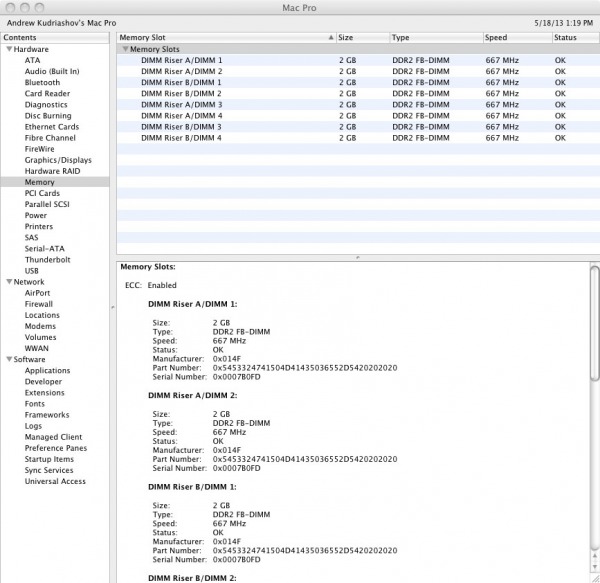The width and height of the screenshot is (600, 583).
Task: Select the DIMM Riser A/DIMM 4 row
Action: 358,116
